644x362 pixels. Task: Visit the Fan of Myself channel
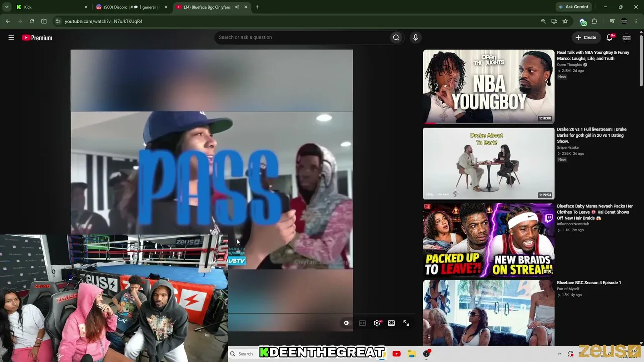click(568, 289)
